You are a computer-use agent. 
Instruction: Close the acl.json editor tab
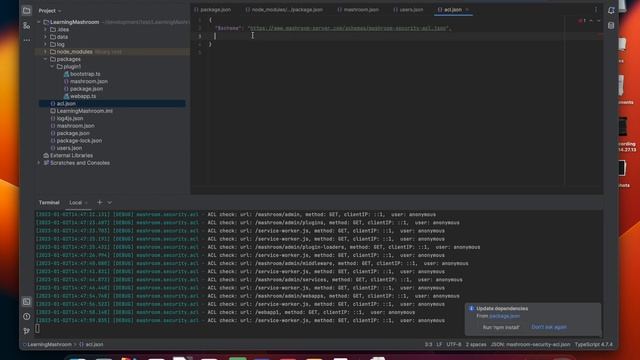click(x=467, y=10)
